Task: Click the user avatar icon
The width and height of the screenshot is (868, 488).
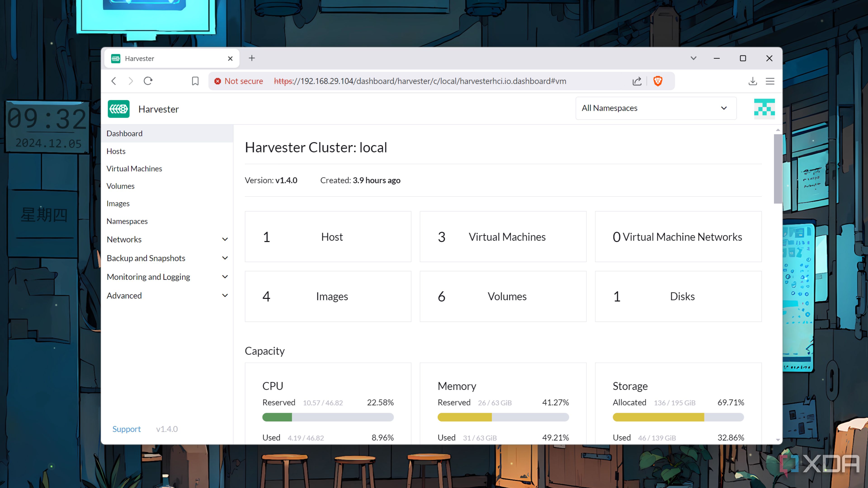Action: 764,108
